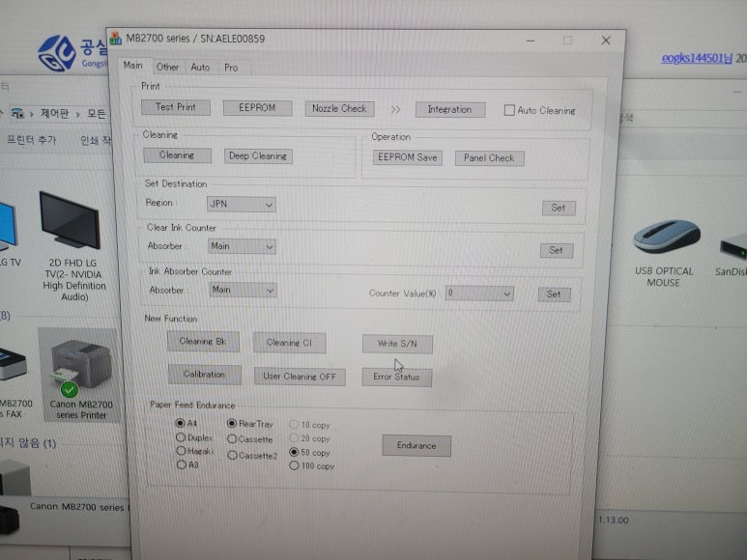747x560 pixels.
Task: Open Ink Absorber Counter Absorber dropdown
Action: pyautogui.click(x=243, y=290)
